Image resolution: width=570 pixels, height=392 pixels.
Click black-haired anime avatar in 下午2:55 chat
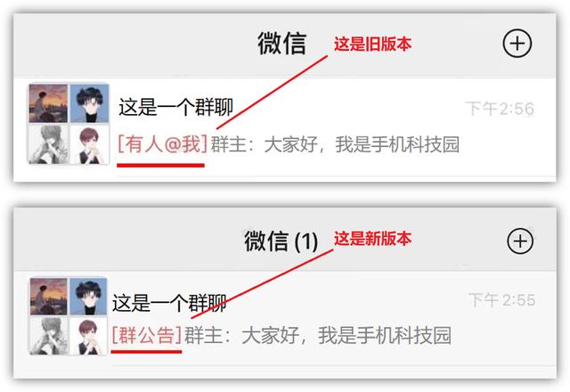pos(88,297)
